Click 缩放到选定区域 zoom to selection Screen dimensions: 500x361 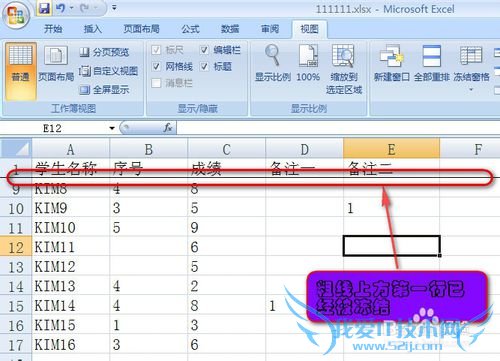(344, 69)
